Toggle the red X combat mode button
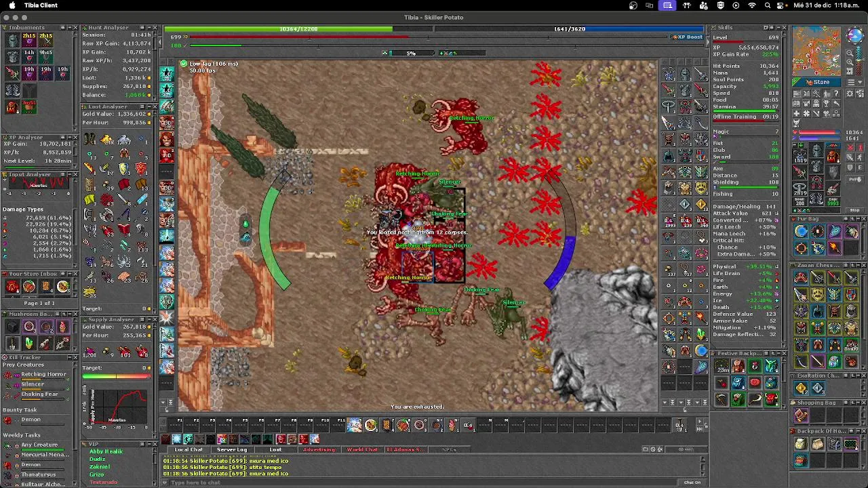The width and height of the screenshot is (868, 488). click(x=850, y=148)
